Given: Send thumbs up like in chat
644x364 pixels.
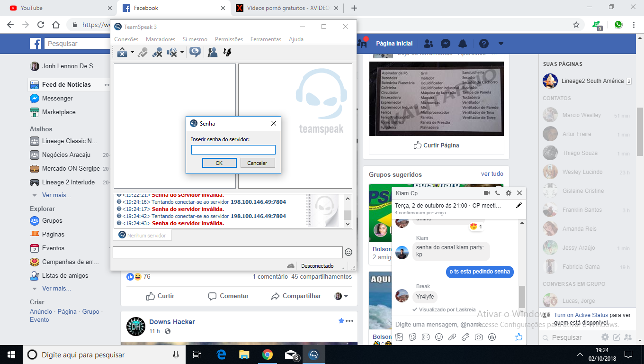Looking at the screenshot, I should pyautogui.click(x=519, y=337).
